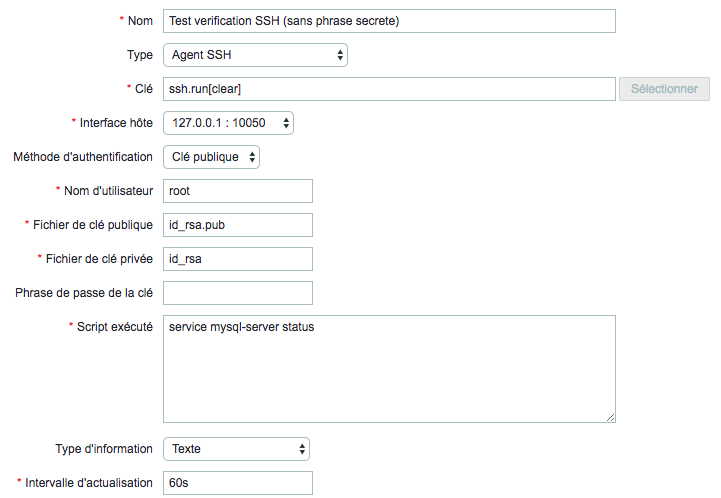Click the Sélectionner button
721x498 pixels.
[x=664, y=89]
